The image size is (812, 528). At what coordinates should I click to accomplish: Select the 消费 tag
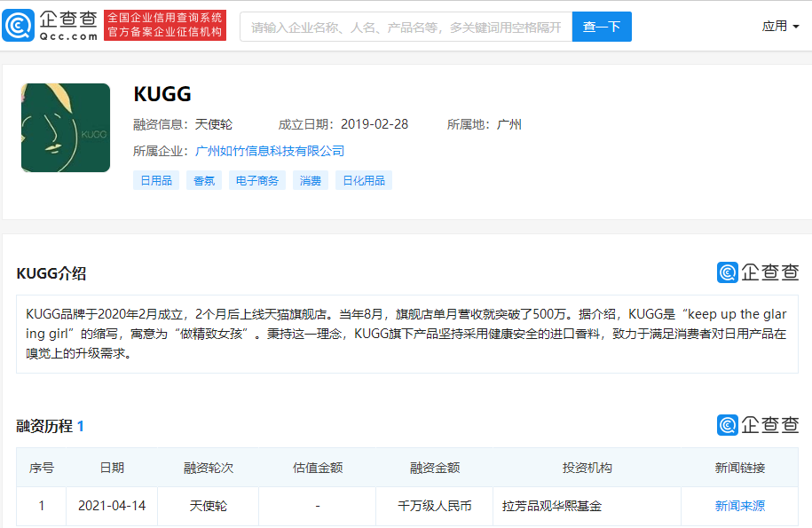311,181
